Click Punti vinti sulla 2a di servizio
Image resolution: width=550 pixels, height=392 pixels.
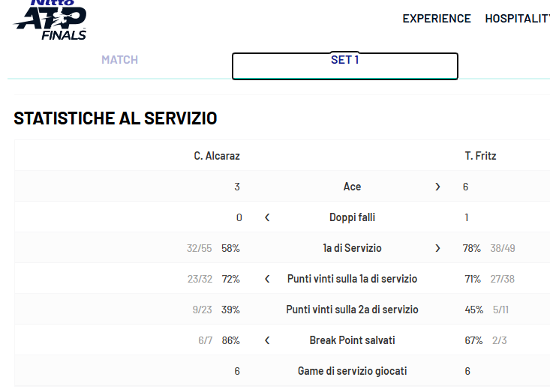[x=352, y=310]
